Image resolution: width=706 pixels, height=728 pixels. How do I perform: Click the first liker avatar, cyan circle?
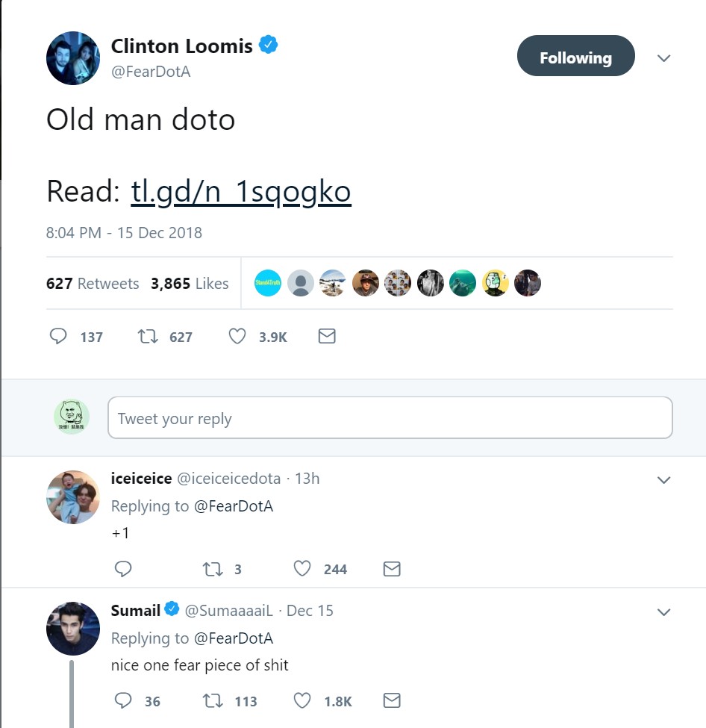point(268,284)
